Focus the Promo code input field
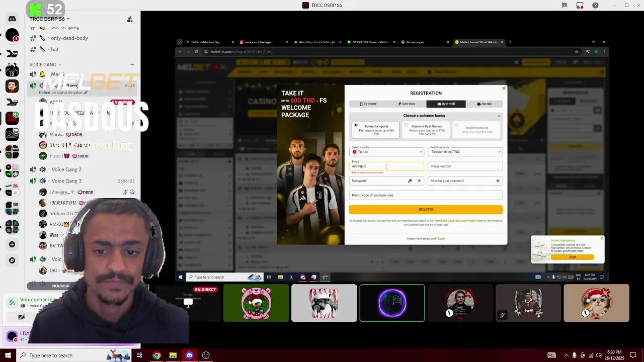This screenshot has height=362, width=644. [x=426, y=195]
